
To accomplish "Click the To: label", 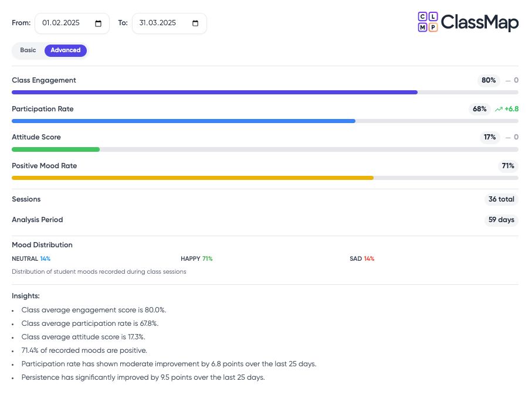I will coord(123,23).
